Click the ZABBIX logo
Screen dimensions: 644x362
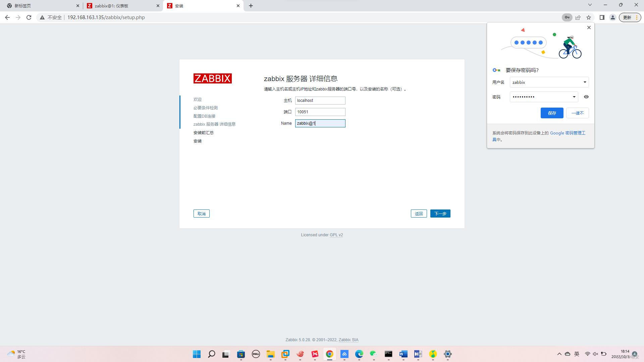pyautogui.click(x=213, y=78)
